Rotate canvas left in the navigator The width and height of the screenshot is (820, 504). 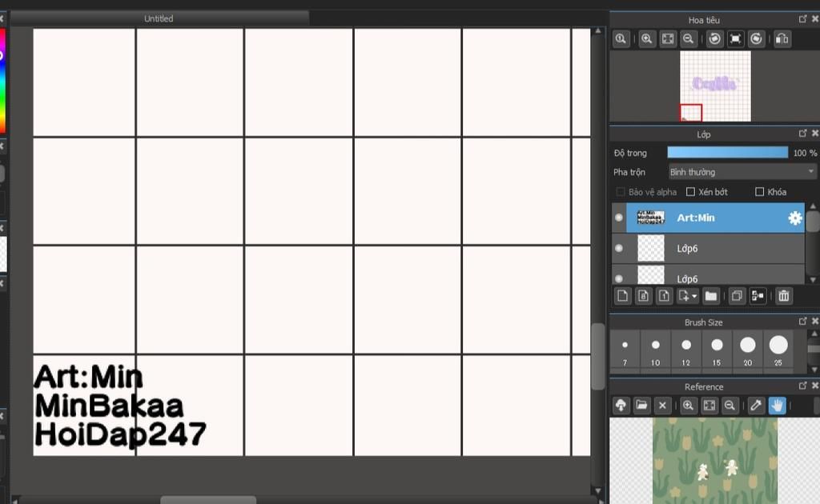[x=714, y=38]
